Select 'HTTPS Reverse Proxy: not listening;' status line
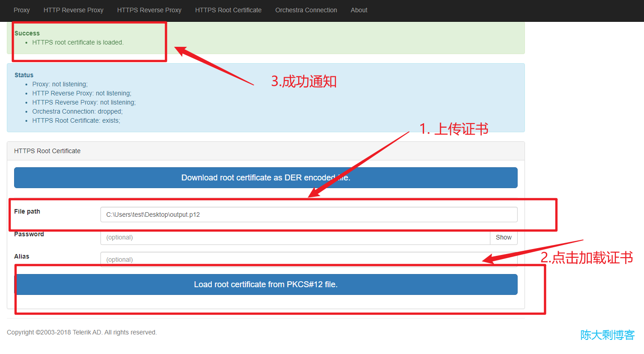The width and height of the screenshot is (644, 354). (84, 102)
